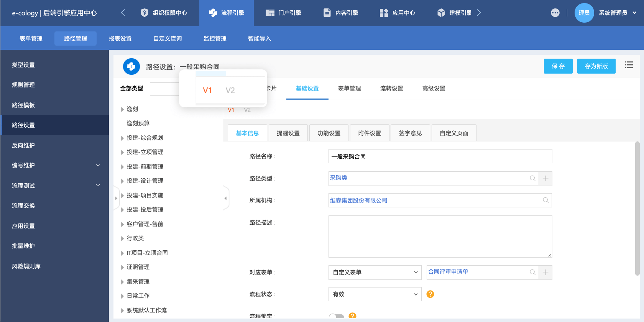This screenshot has width=644, height=322.
Task: Switch to 自定义查询 top tab
Action: (168, 38)
